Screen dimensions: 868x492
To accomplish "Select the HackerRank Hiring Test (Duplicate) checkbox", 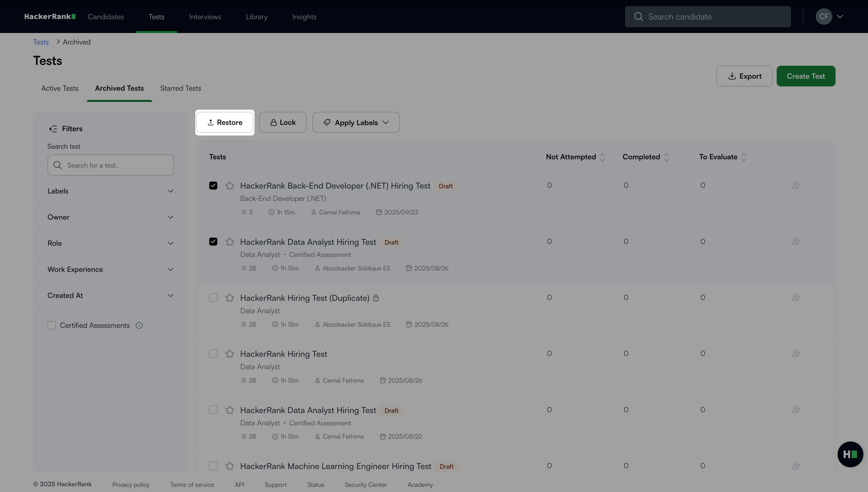I will [213, 298].
